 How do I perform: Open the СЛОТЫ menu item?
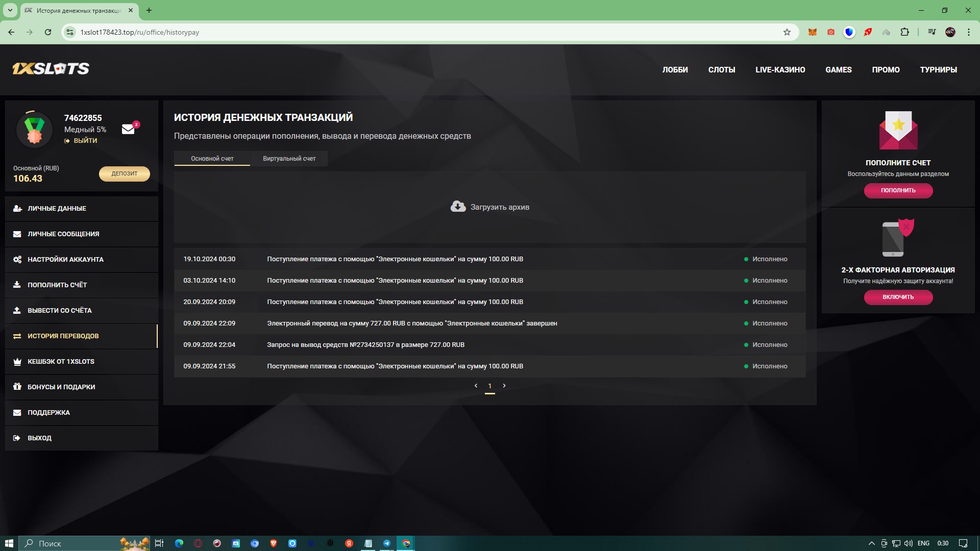click(721, 70)
